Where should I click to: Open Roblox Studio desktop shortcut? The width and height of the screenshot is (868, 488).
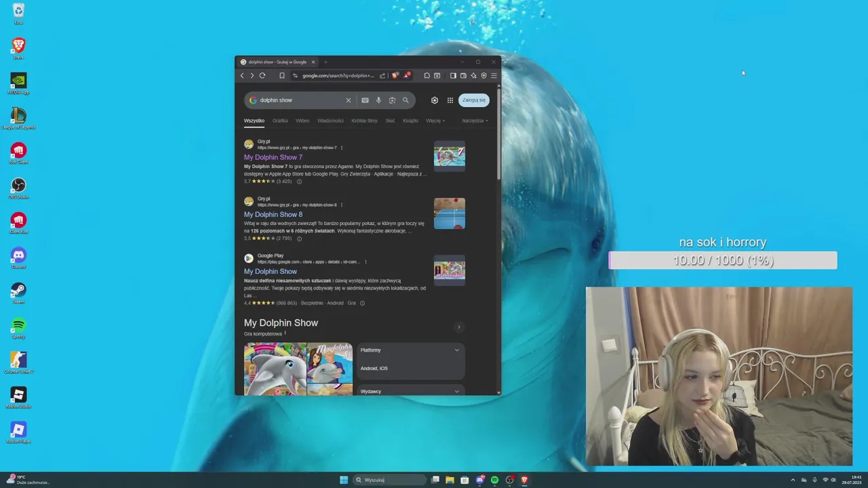pyautogui.click(x=18, y=397)
